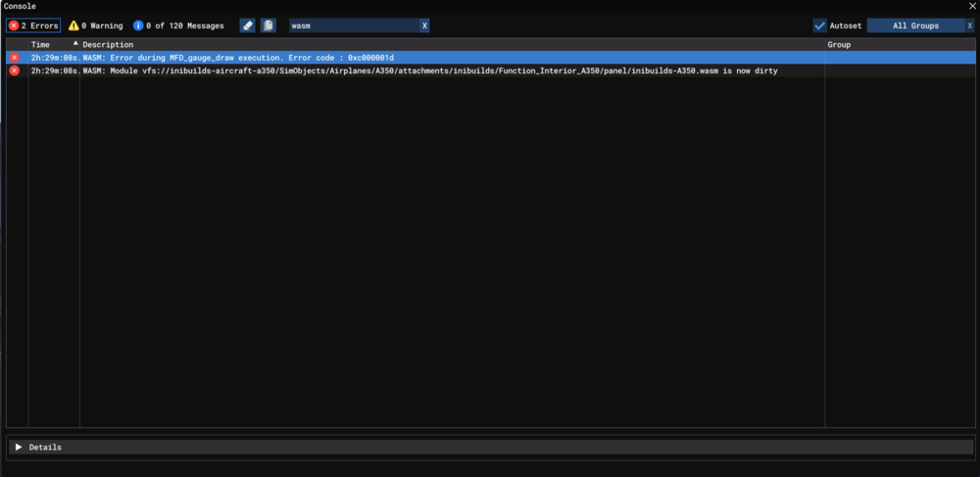This screenshot has height=477, width=980.
Task: Click red error icon of 'now dirty' row
Action: 14,71
